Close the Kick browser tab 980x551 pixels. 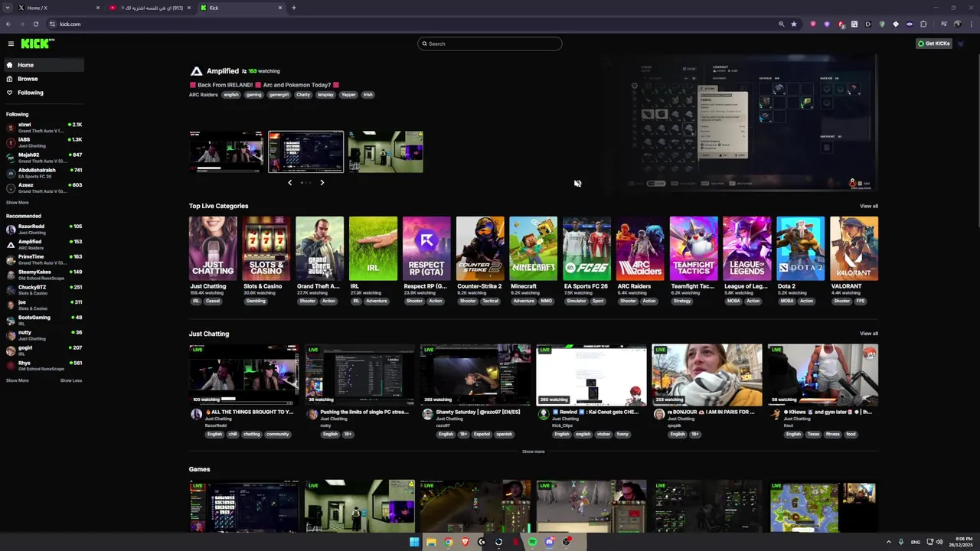(280, 8)
